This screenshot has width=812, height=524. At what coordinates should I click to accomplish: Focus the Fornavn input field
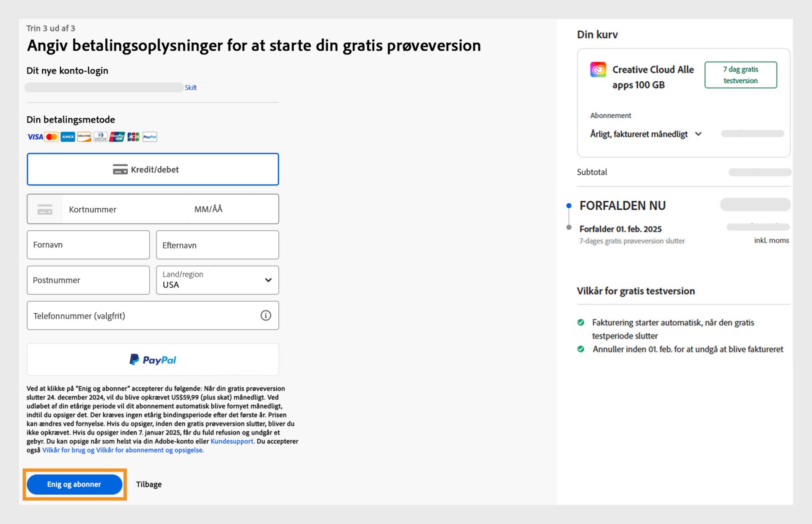pyautogui.click(x=88, y=245)
